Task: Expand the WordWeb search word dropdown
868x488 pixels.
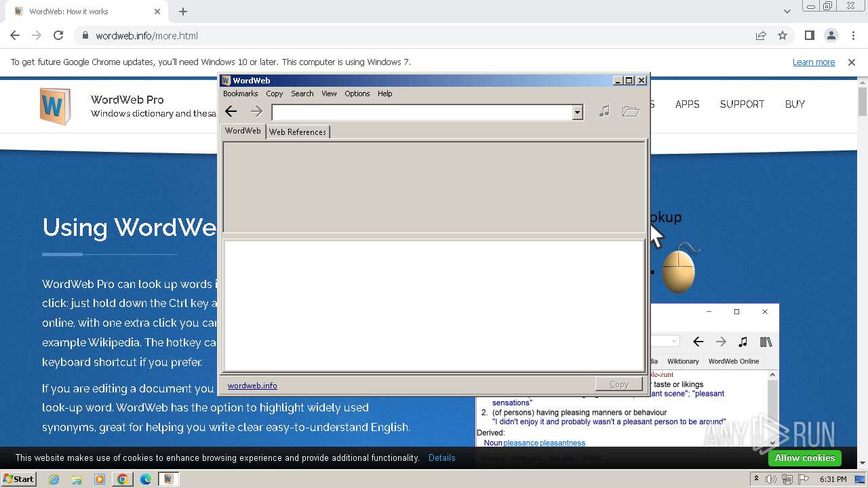Action: pos(577,113)
